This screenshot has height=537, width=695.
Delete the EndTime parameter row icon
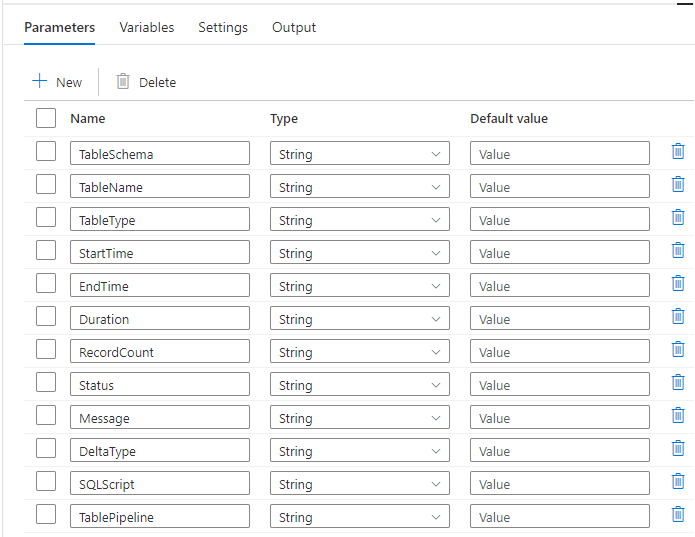tap(678, 284)
